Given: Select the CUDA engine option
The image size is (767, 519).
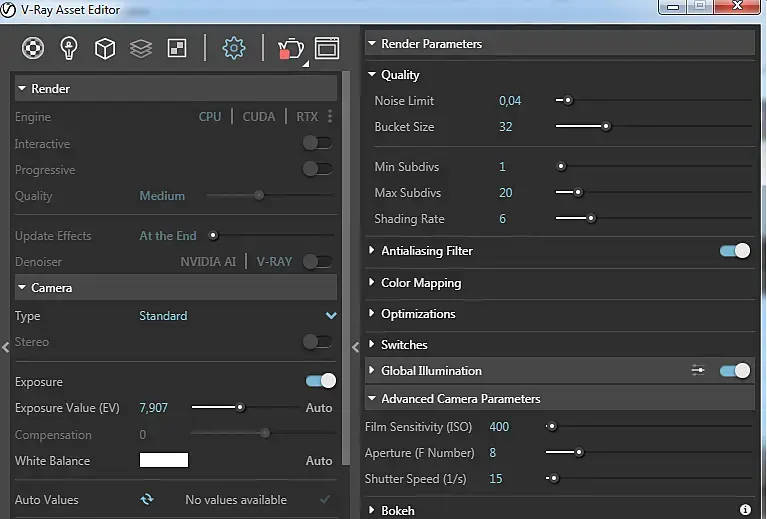Looking at the screenshot, I should (259, 117).
